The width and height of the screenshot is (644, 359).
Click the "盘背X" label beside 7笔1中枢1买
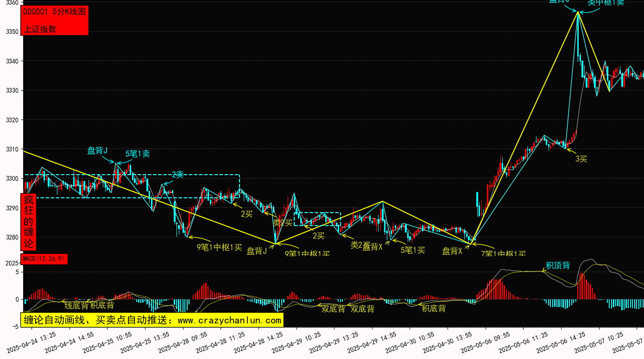click(x=452, y=251)
